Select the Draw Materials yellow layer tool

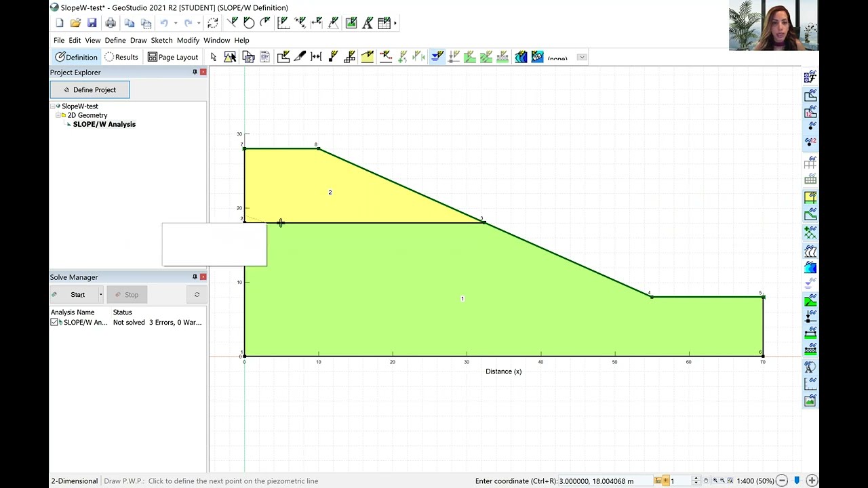pyautogui.click(x=368, y=57)
